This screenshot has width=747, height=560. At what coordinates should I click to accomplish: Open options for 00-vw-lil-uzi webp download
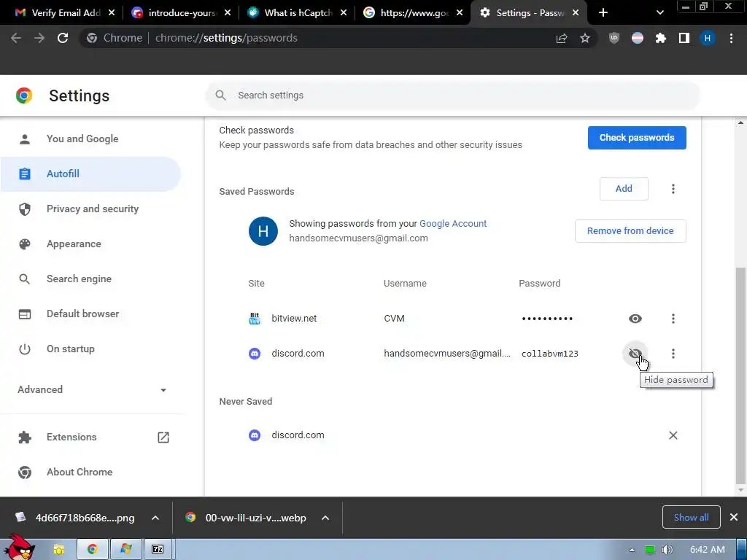coord(325,518)
